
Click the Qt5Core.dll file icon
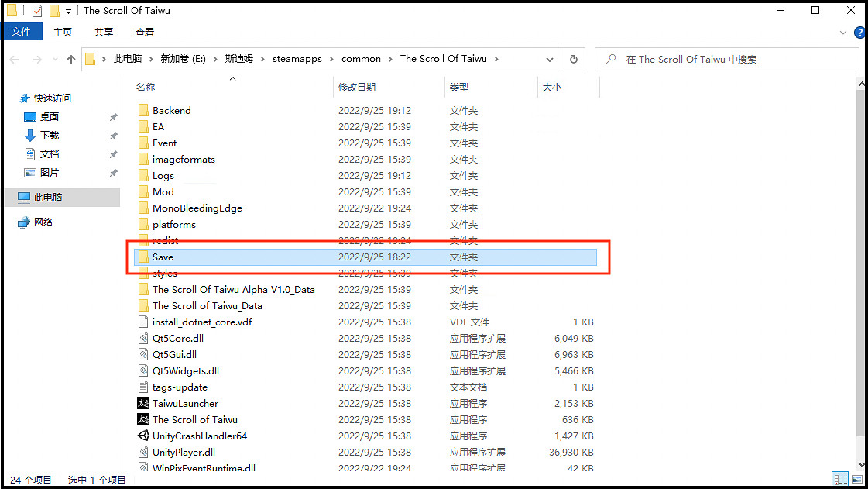[x=143, y=338]
